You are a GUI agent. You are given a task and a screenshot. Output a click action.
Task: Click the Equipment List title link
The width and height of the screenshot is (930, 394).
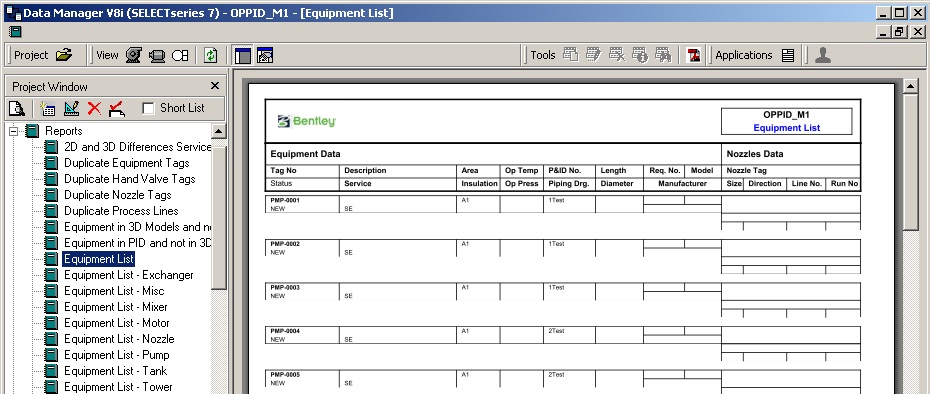[786, 128]
